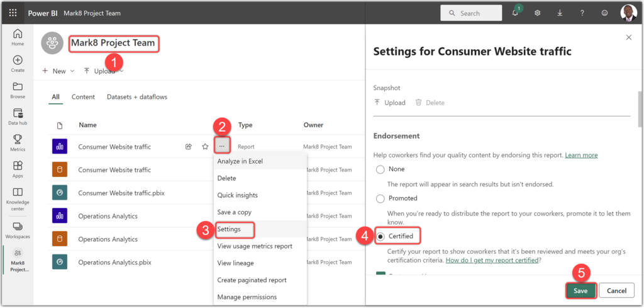Open the More options ellipsis menu
The width and height of the screenshot is (644, 308).
tap(222, 146)
